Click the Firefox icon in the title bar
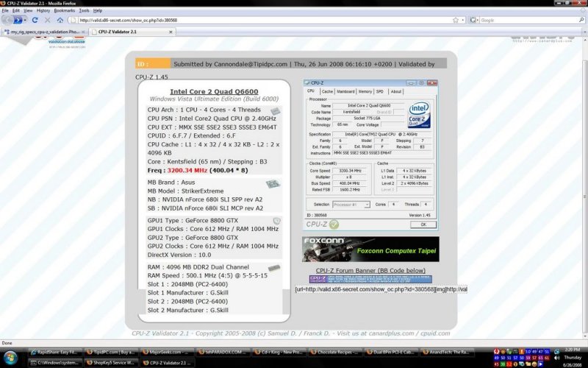This screenshot has height=368, width=588. tap(3, 4)
